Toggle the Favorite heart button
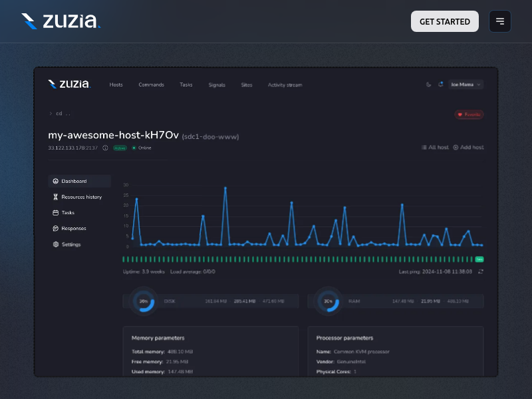Image resolution: width=532 pixels, height=399 pixels. (x=469, y=114)
